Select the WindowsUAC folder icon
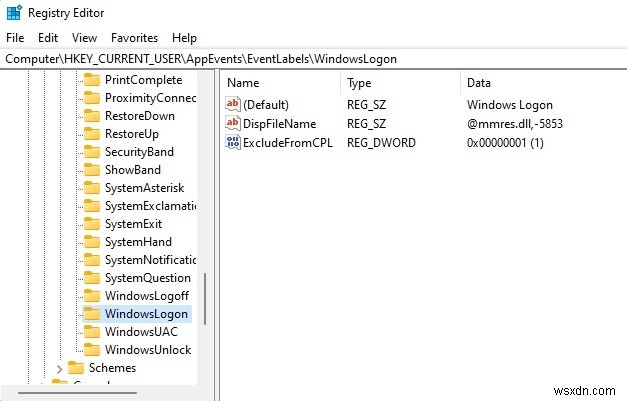 [x=92, y=332]
